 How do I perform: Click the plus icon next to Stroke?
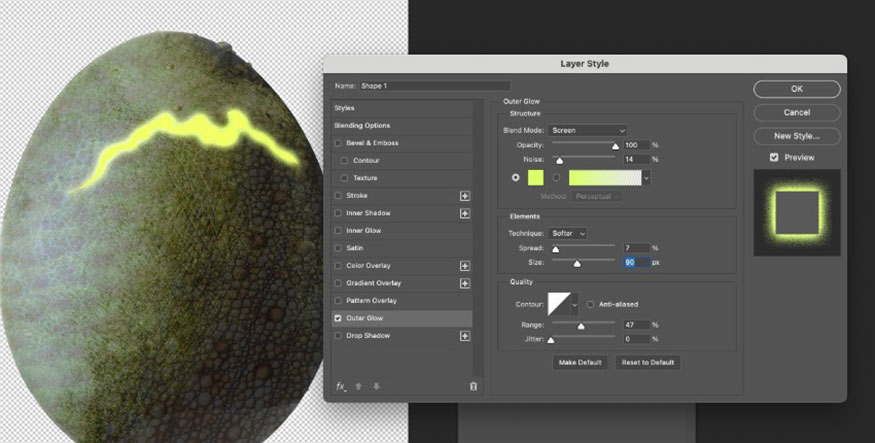465,196
